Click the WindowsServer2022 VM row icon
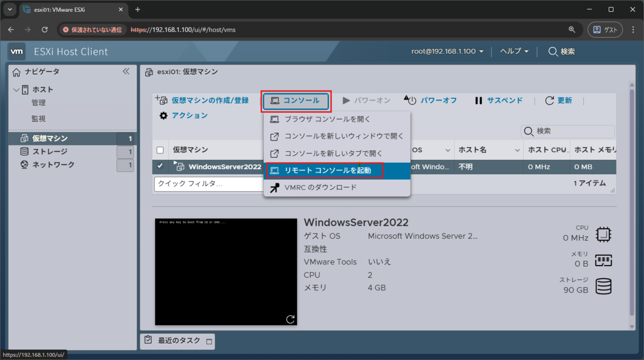Viewport: 644px width, 360px height. (180, 166)
